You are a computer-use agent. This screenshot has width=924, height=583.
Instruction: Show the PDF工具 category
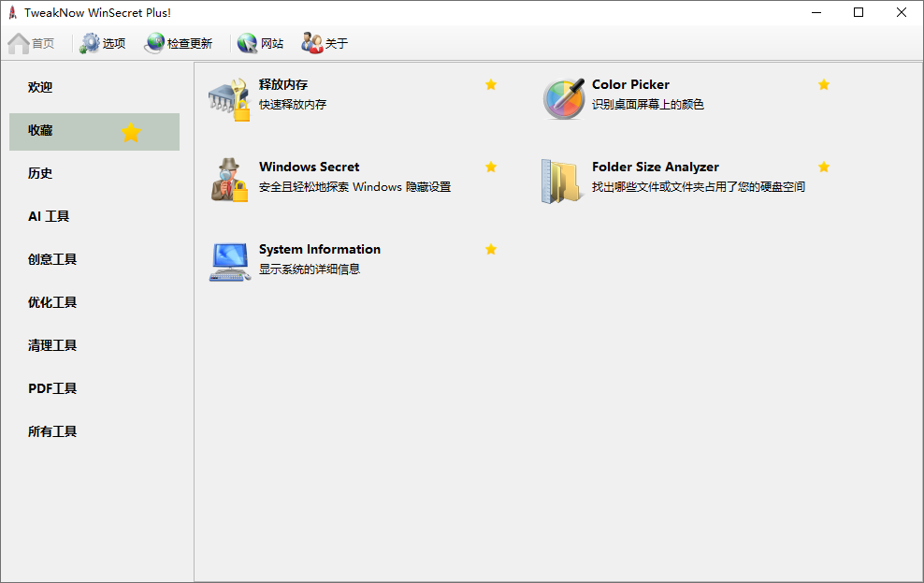(x=94, y=388)
